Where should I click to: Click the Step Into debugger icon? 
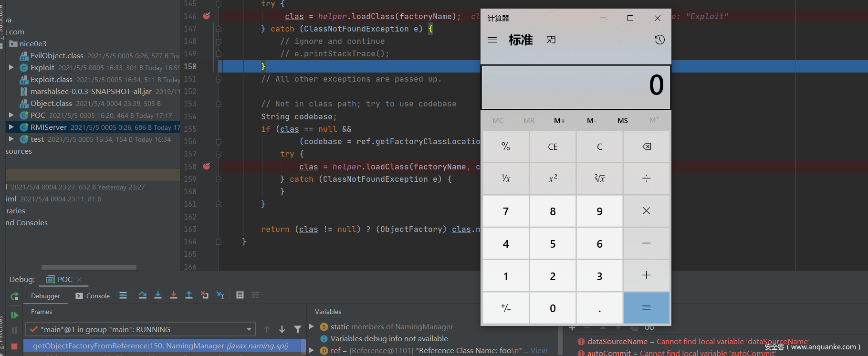[158, 295]
